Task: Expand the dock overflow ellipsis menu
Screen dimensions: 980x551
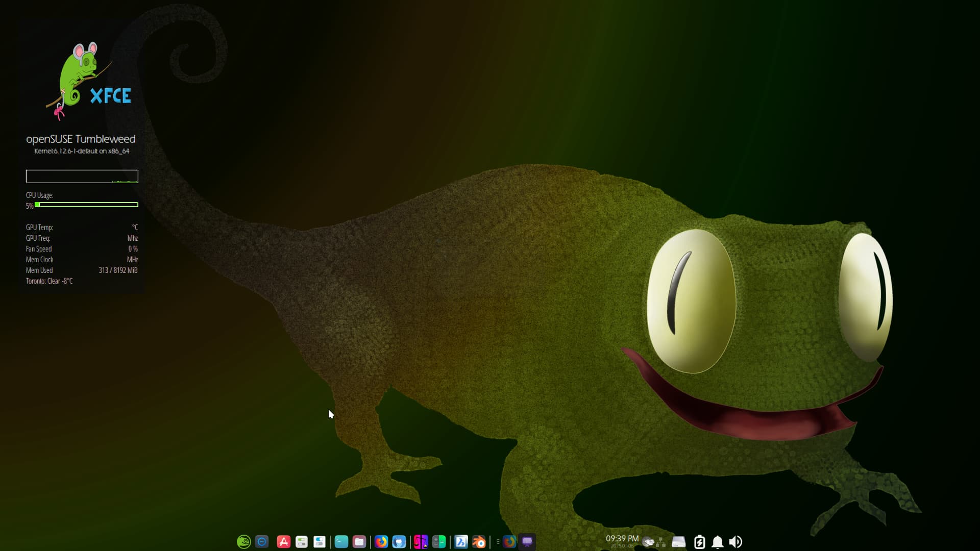Action: [x=498, y=542]
